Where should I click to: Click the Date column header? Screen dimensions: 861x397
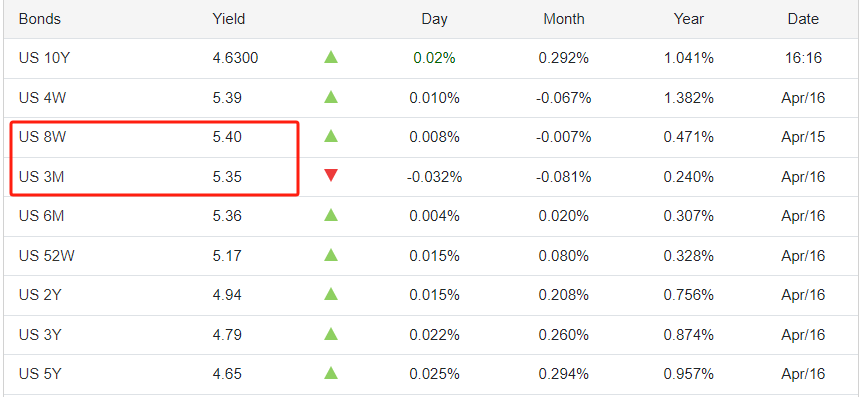pos(803,19)
